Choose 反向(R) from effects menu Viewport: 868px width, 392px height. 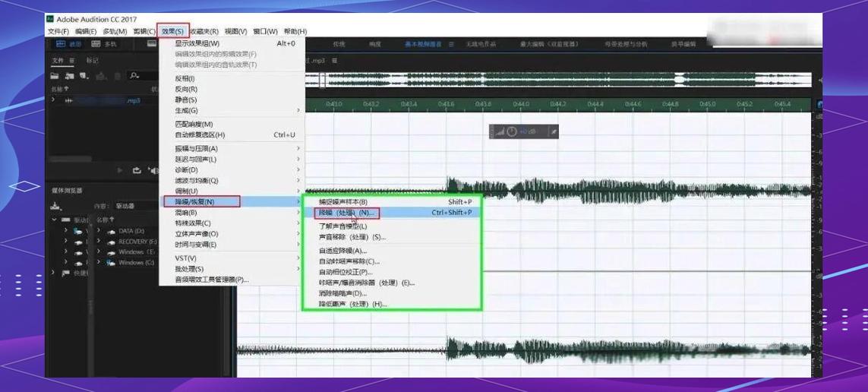pos(232,89)
